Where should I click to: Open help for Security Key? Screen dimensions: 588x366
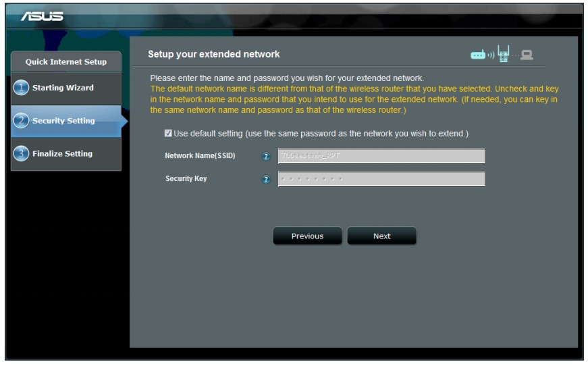[266, 179]
